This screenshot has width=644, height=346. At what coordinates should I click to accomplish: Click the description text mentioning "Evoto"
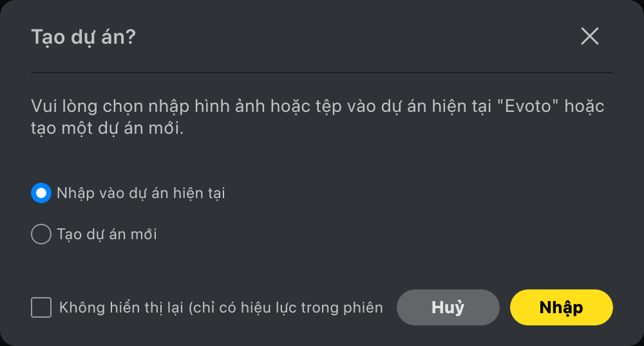click(x=317, y=117)
